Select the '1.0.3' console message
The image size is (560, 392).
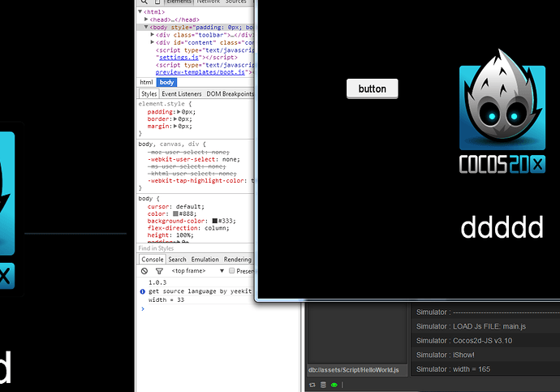tap(157, 282)
